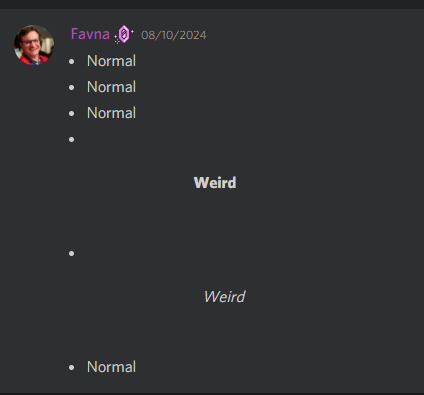424x395 pixels.
Task: Click the first Normal list item text
Action: pos(111,61)
